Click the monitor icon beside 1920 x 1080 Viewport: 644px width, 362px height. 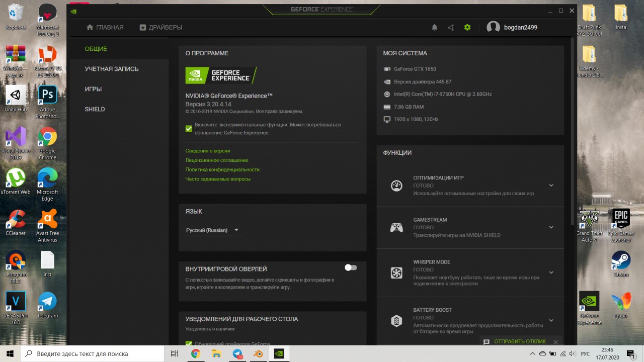tap(387, 119)
